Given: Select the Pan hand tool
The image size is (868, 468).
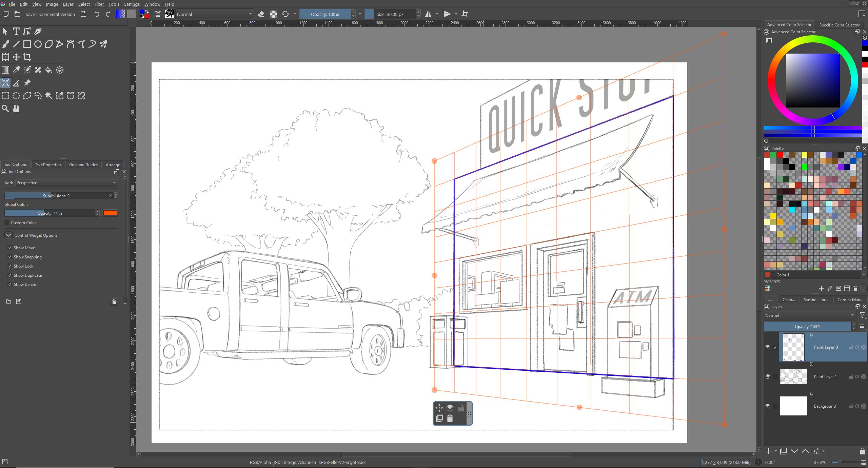Looking at the screenshot, I should (x=16, y=109).
